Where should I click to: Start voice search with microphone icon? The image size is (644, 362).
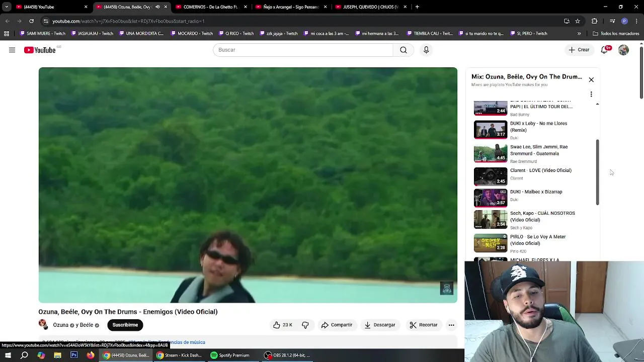(x=426, y=50)
